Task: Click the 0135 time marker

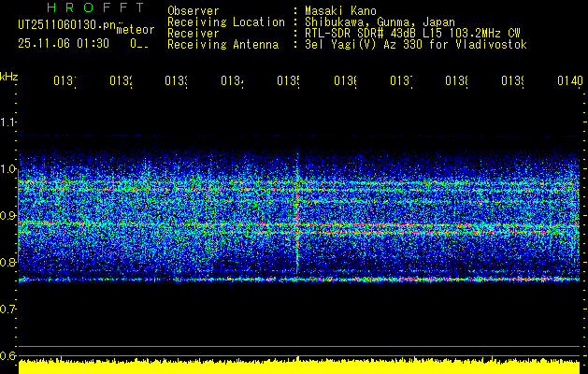Action: (x=288, y=80)
